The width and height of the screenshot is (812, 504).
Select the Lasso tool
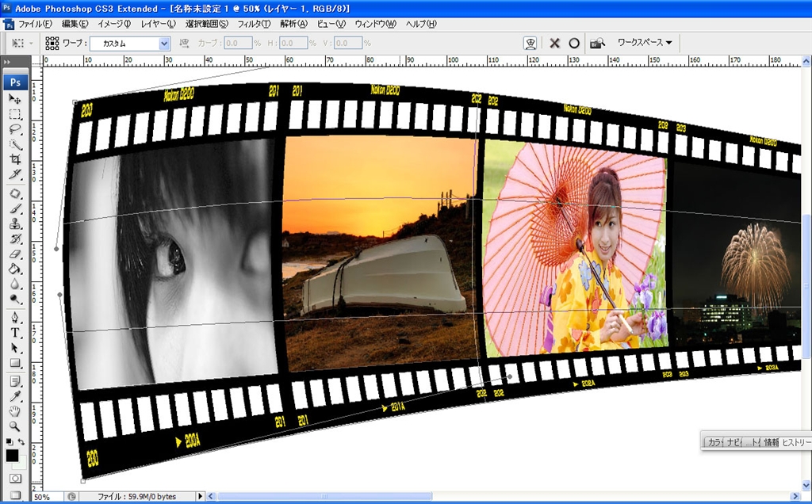[15, 129]
